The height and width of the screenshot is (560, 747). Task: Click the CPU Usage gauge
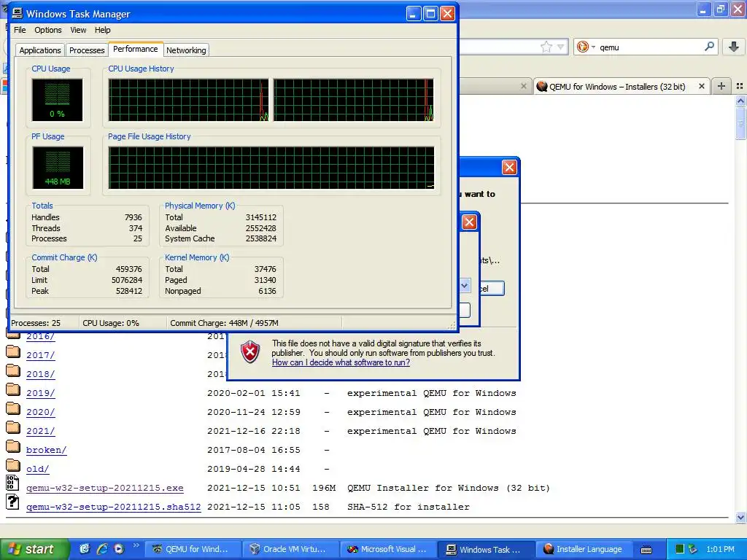57,99
